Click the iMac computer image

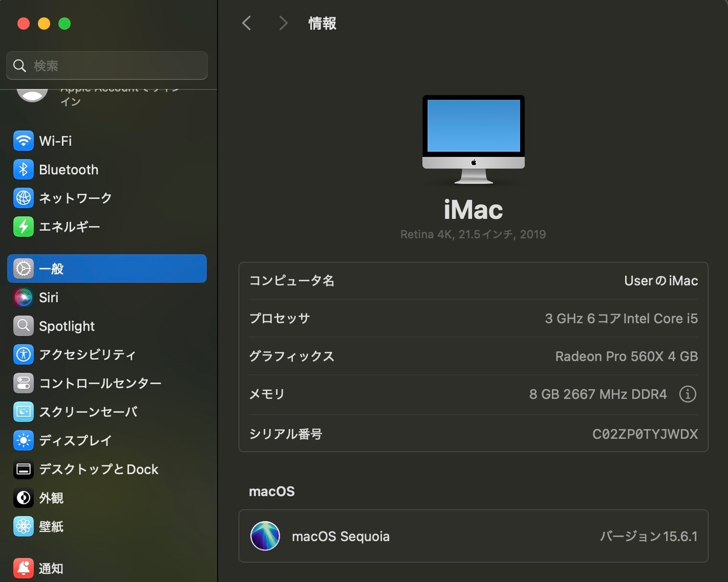(473, 139)
